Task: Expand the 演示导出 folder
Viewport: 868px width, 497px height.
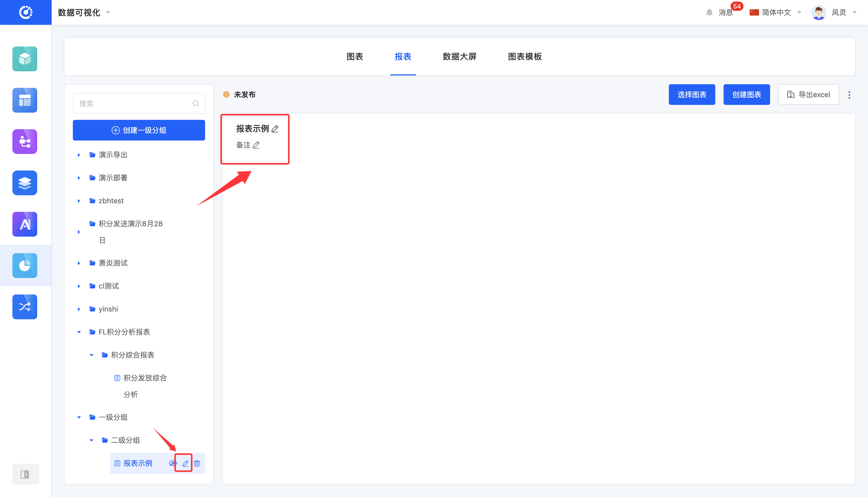Action: pyautogui.click(x=79, y=155)
